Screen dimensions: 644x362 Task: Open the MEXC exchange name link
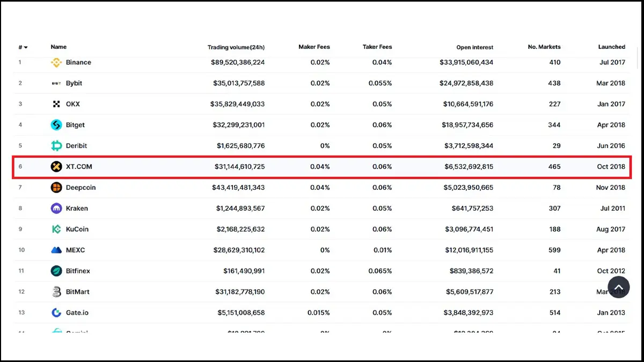pos(75,250)
